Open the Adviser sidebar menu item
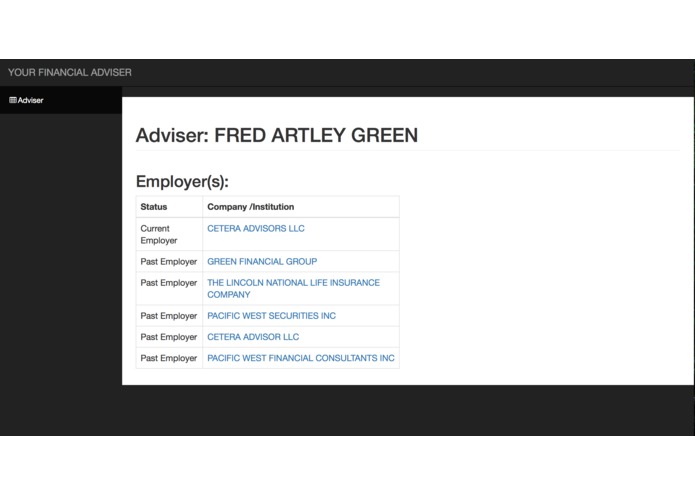The height and width of the screenshot is (494, 695). click(61, 100)
